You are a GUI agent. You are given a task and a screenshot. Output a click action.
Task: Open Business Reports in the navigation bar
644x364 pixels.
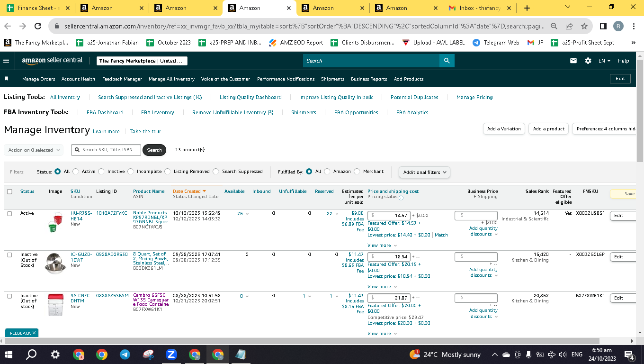369,79
